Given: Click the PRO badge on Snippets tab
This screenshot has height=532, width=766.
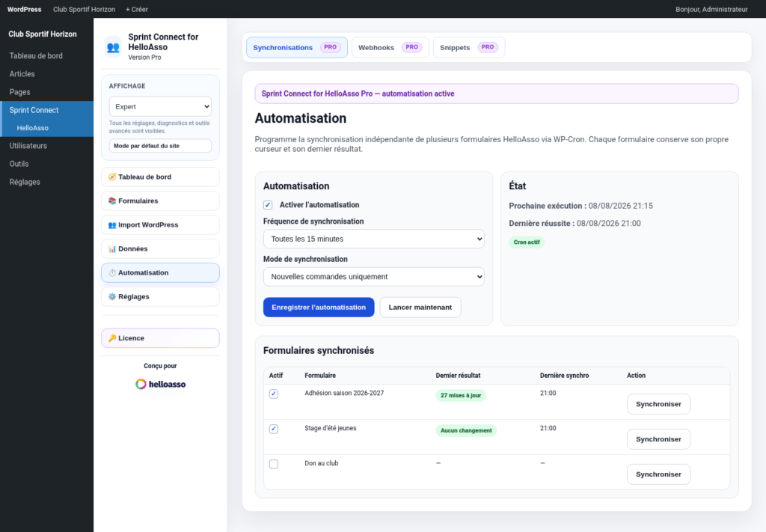Looking at the screenshot, I should [488, 47].
